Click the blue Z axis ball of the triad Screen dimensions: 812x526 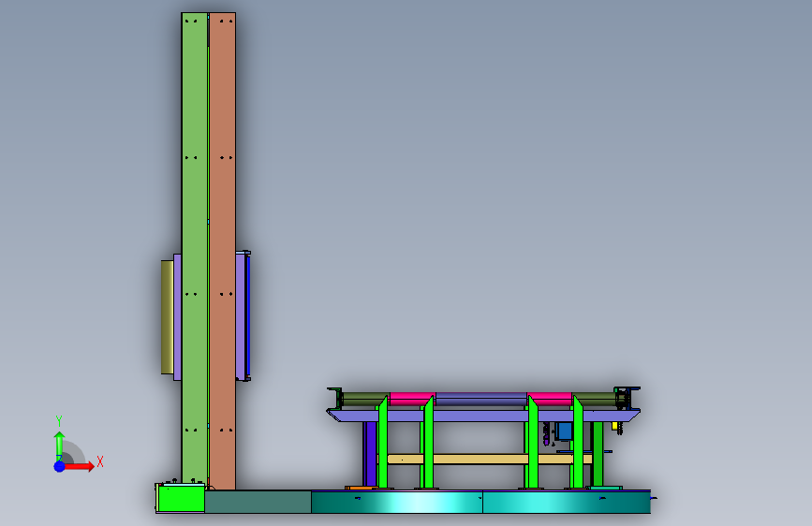59,466
